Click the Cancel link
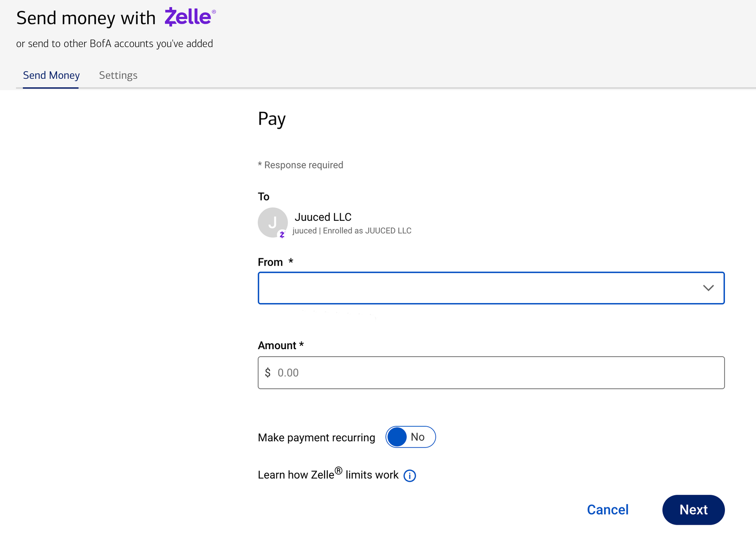The height and width of the screenshot is (544, 756). (608, 510)
